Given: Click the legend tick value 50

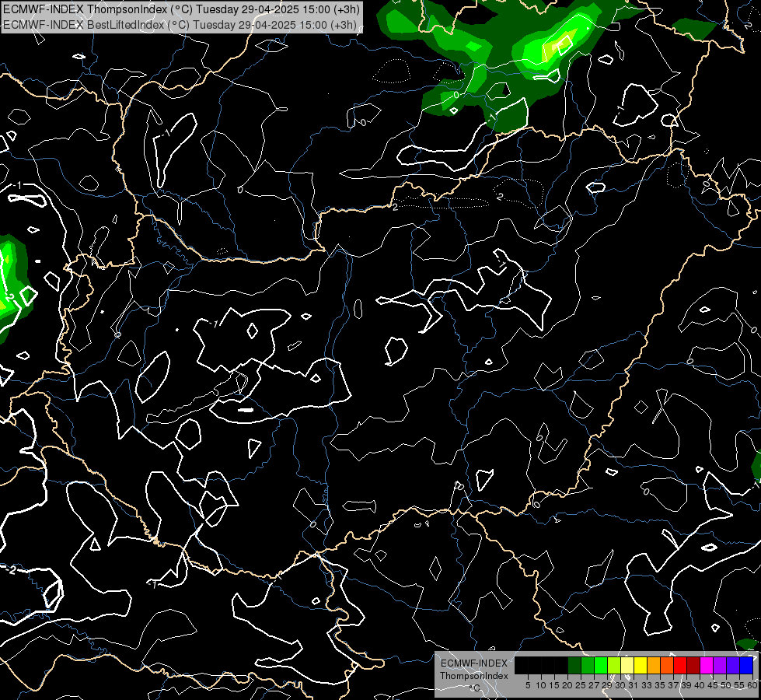Looking at the screenshot, I should [726, 685].
